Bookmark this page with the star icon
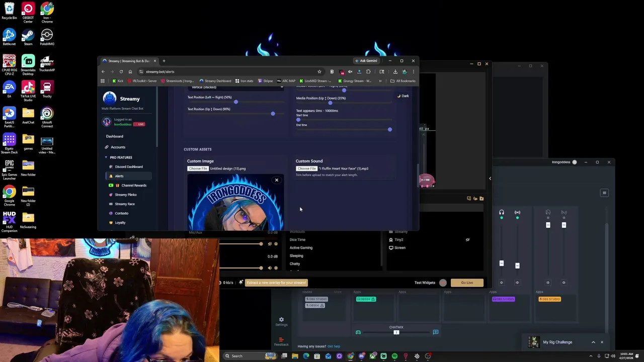 (319, 71)
